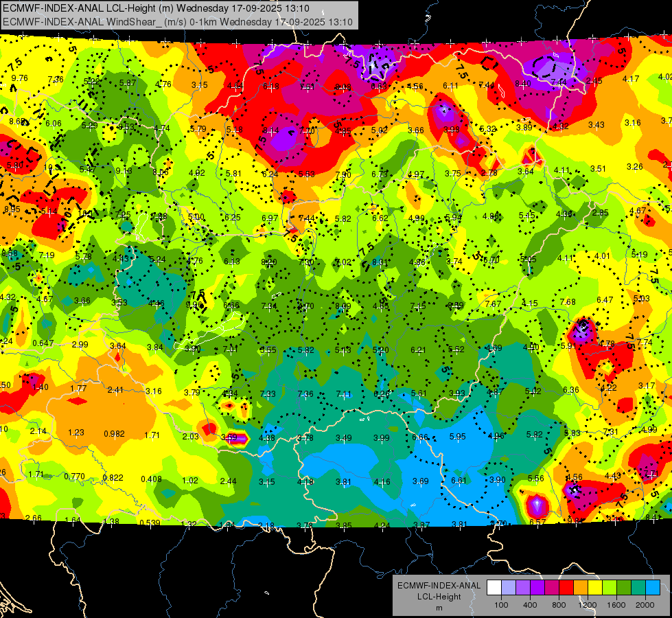
Task: Click the wind shear value '2.99'
Action: pos(80,345)
